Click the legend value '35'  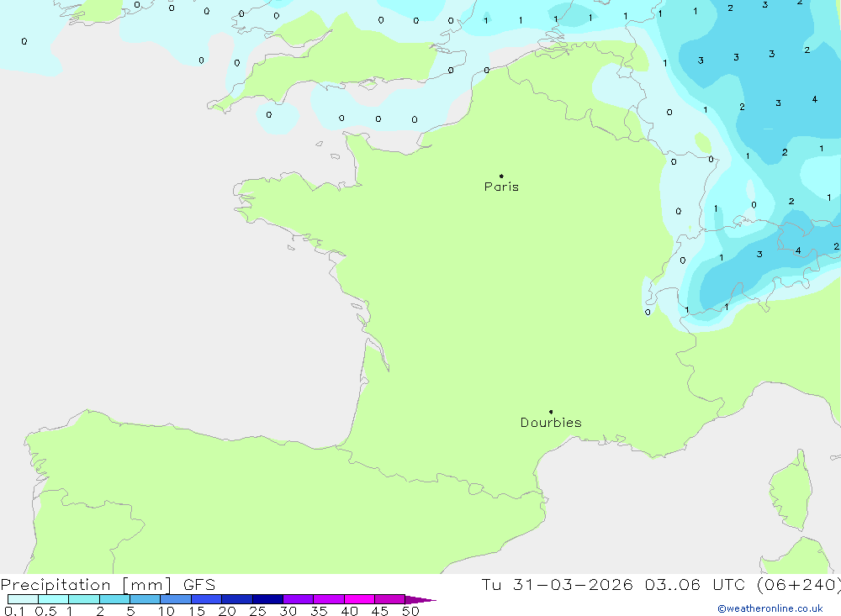pyautogui.click(x=319, y=611)
